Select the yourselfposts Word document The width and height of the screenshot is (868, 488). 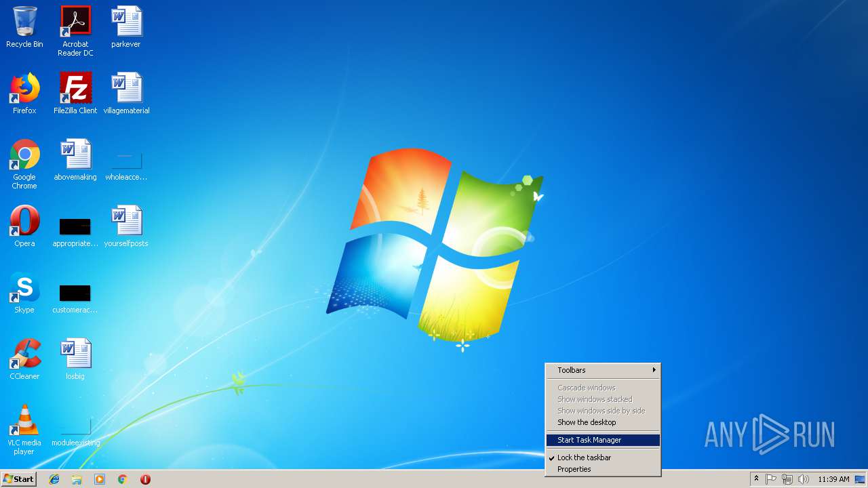[x=126, y=226]
